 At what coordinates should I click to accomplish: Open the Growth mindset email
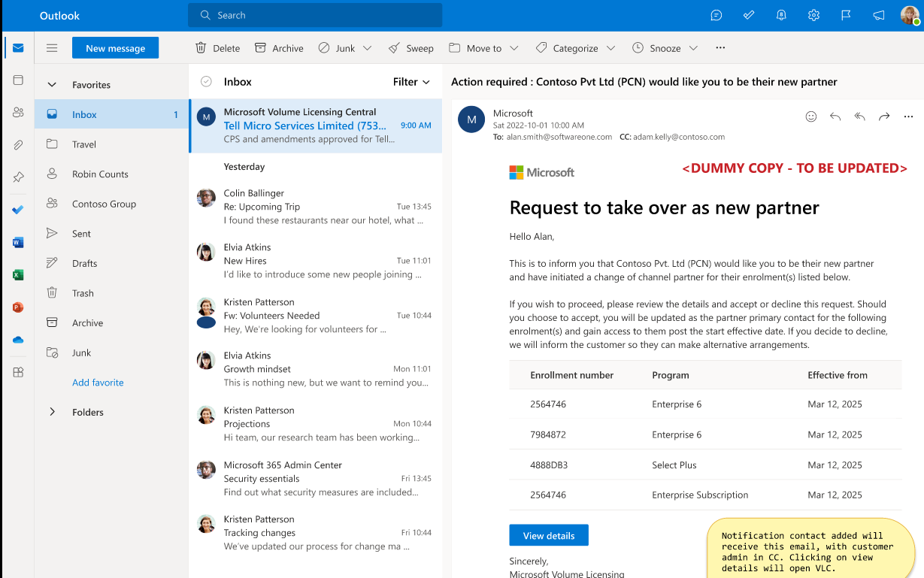[316, 369]
